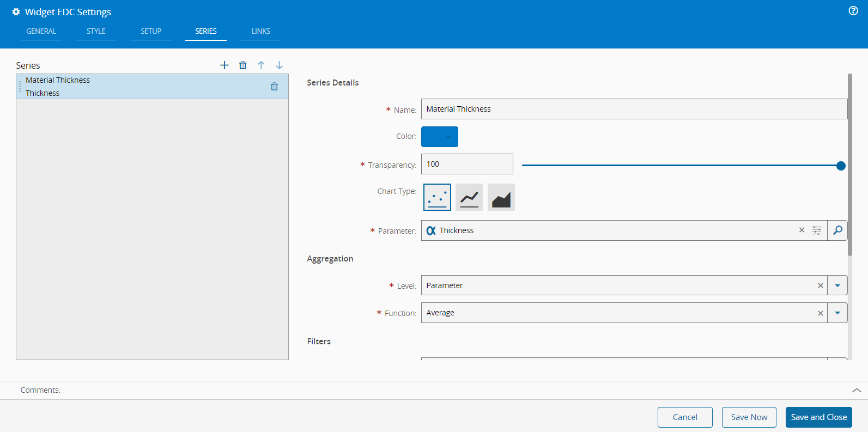Viewport: 868px width, 432px height.
Task: Open the help icon in header
Action: pos(853,11)
